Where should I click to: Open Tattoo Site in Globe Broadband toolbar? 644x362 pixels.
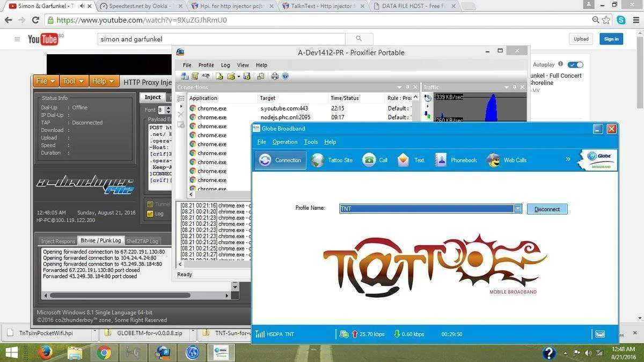click(333, 160)
